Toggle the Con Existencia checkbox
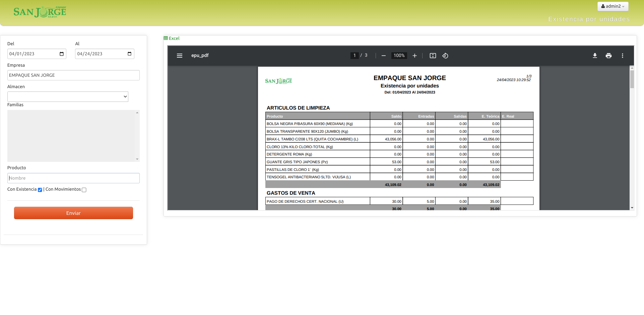 click(x=40, y=190)
